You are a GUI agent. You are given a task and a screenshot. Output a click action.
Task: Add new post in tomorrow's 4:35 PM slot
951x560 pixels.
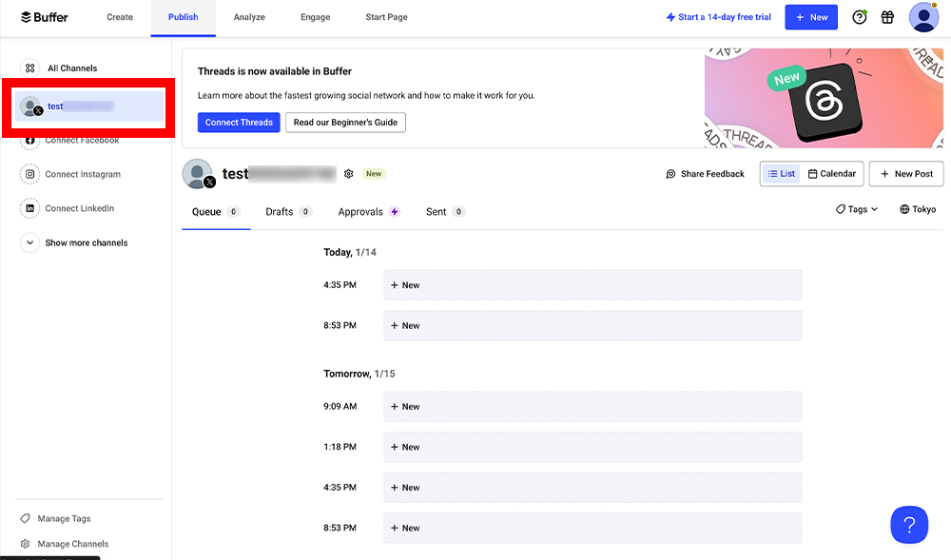click(592, 488)
